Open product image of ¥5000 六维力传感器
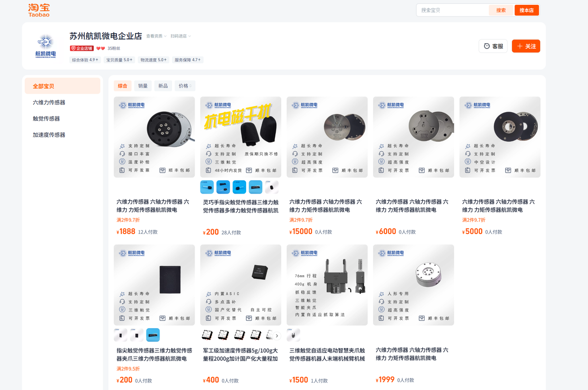 500,137
